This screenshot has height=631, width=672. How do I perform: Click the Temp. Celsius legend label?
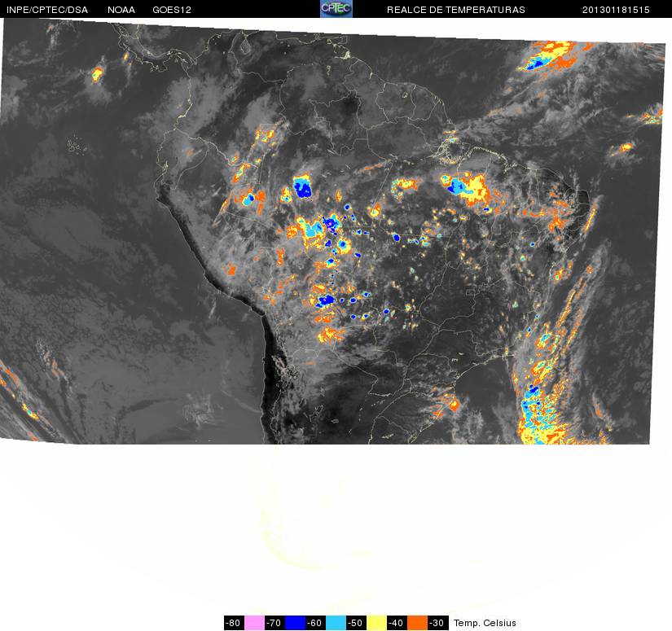coord(485,623)
